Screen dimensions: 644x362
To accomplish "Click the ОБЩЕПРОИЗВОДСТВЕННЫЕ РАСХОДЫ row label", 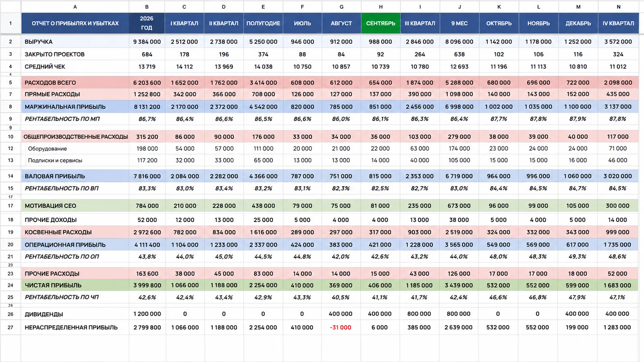I will point(76,137).
